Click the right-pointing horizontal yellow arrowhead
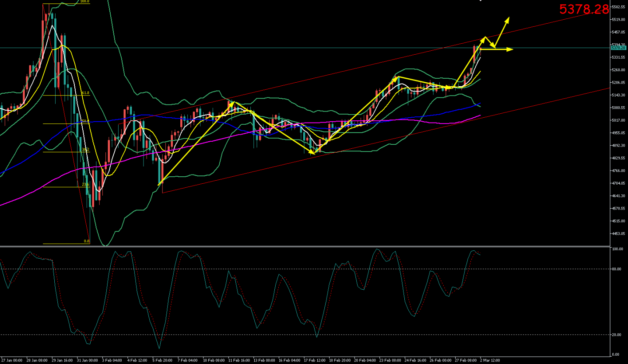 point(510,49)
